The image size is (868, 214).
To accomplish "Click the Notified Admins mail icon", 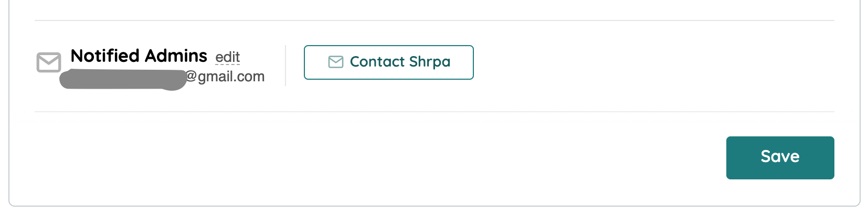I will pyautogui.click(x=49, y=62).
